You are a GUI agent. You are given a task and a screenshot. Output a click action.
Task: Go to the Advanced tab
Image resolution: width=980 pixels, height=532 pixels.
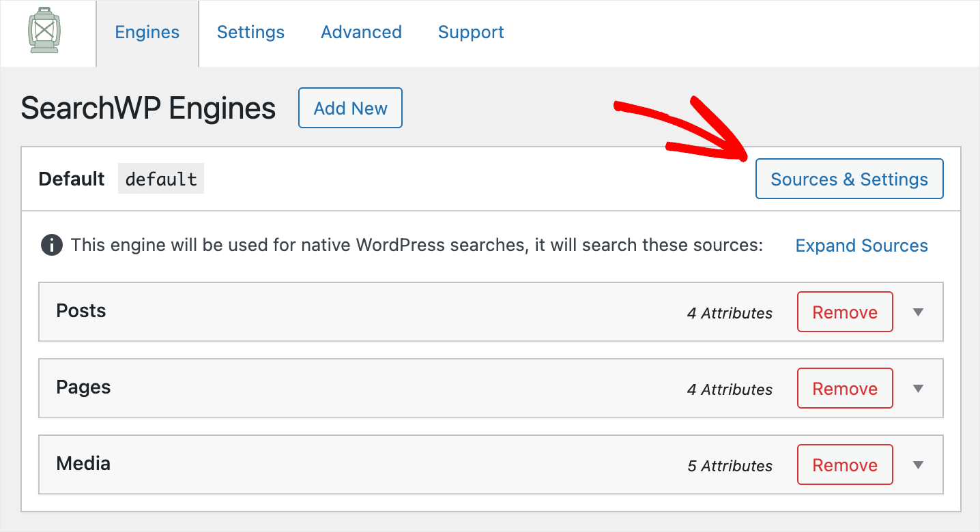361,33
